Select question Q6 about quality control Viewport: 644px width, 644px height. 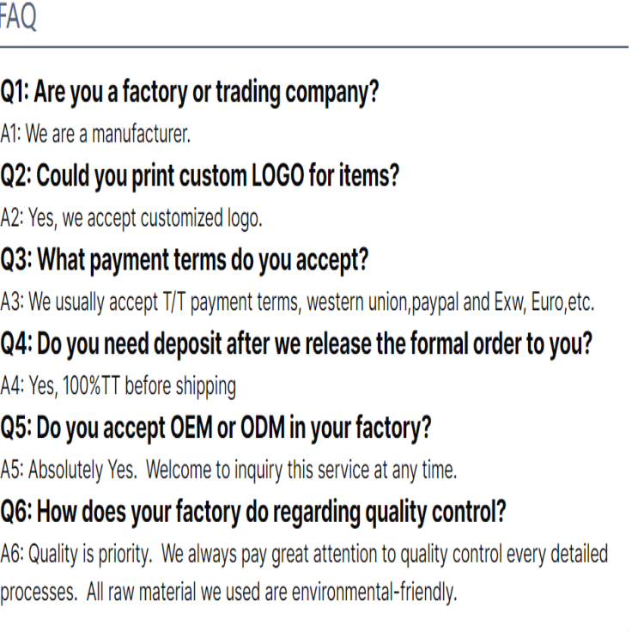(253, 512)
